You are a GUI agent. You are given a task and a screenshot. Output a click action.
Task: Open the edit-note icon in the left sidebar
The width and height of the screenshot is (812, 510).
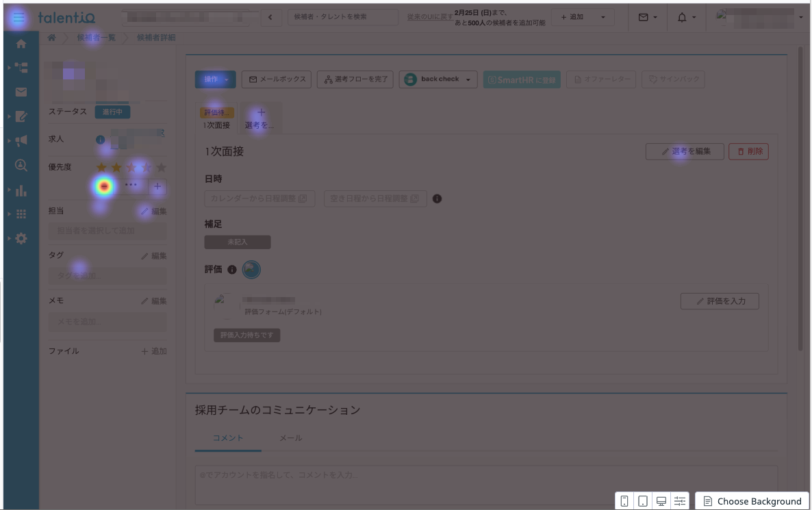click(21, 116)
